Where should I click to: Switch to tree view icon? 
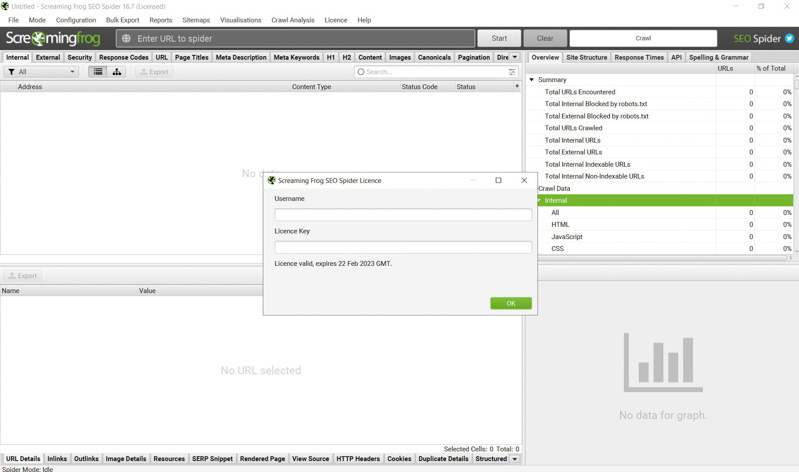click(117, 72)
